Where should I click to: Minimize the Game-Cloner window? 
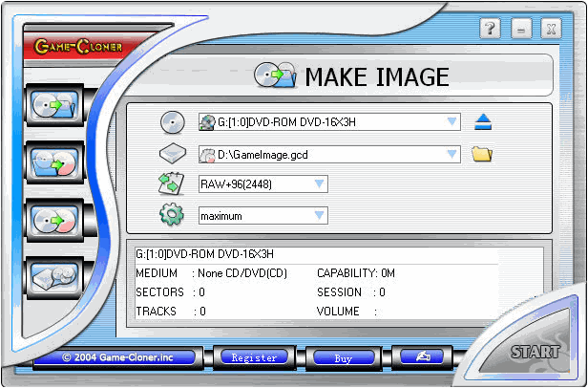(520, 29)
